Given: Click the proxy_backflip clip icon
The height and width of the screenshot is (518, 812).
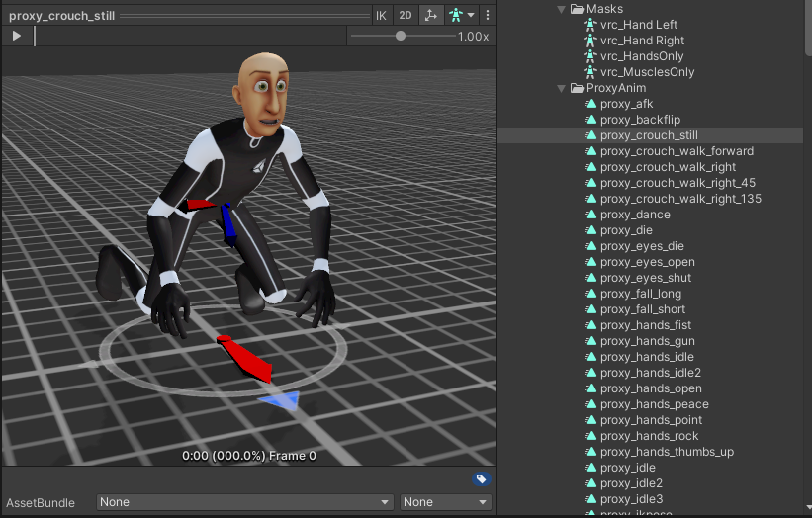Looking at the screenshot, I should (590, 120).
